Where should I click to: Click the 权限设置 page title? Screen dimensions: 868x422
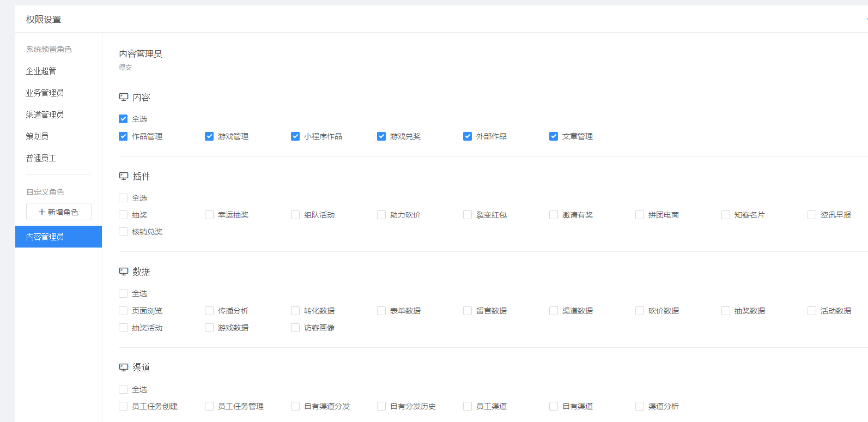point(44,20)
